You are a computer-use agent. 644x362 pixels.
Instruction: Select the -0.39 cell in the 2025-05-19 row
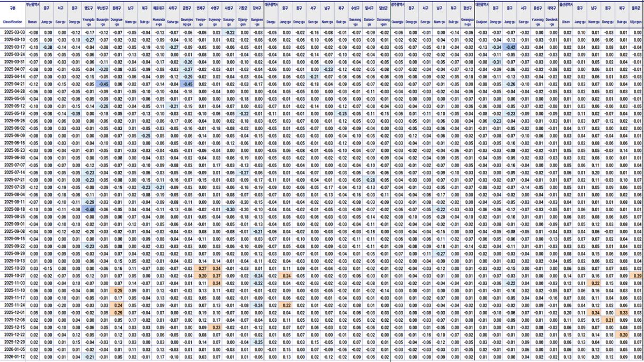pyautogui.click(x=76, y=113)
